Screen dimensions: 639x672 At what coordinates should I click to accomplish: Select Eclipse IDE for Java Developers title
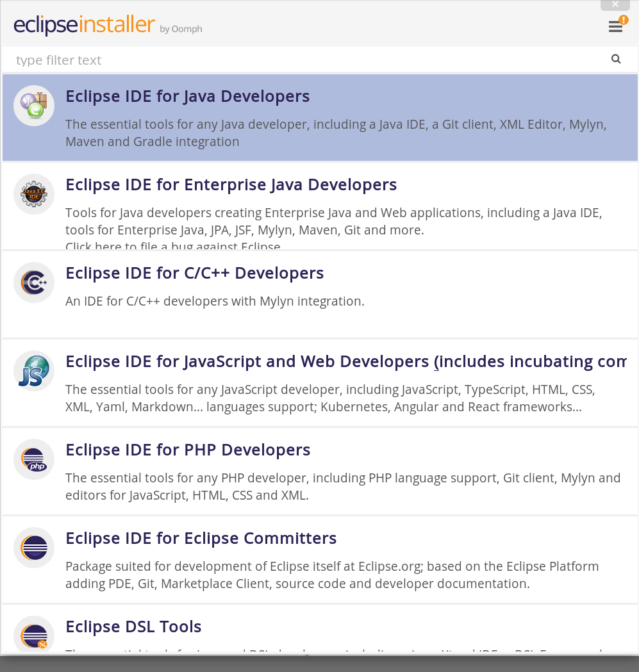(187, 97)
